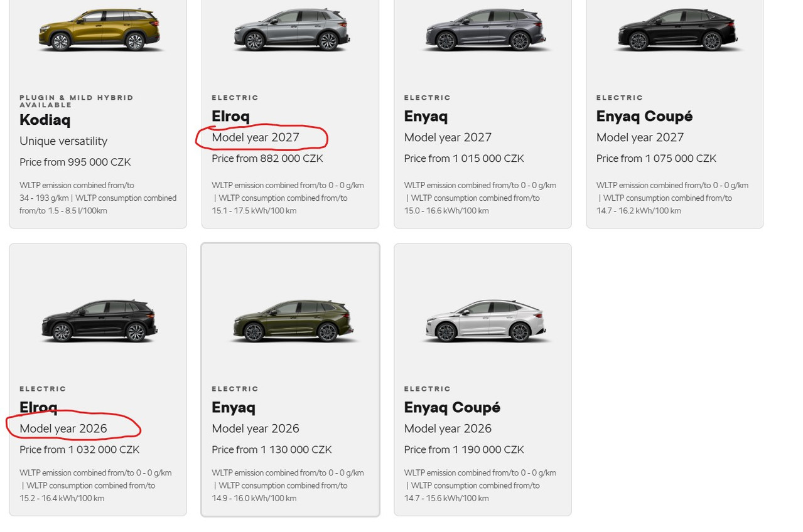Open the Enyaq title above Model year 2026
Viewport: 803px width, 532px height.
point(234,407)
